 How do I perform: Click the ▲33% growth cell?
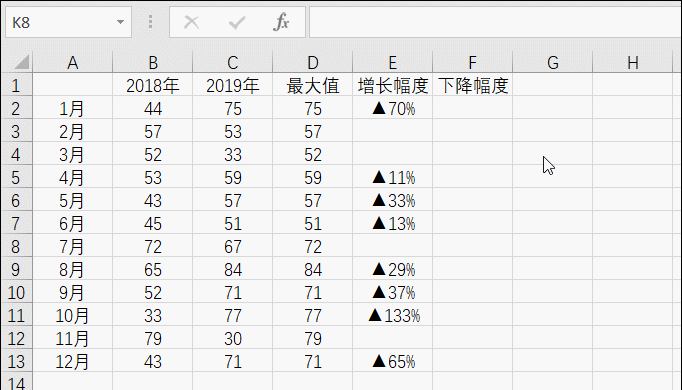pyautogui.click(x=393, y=200)
